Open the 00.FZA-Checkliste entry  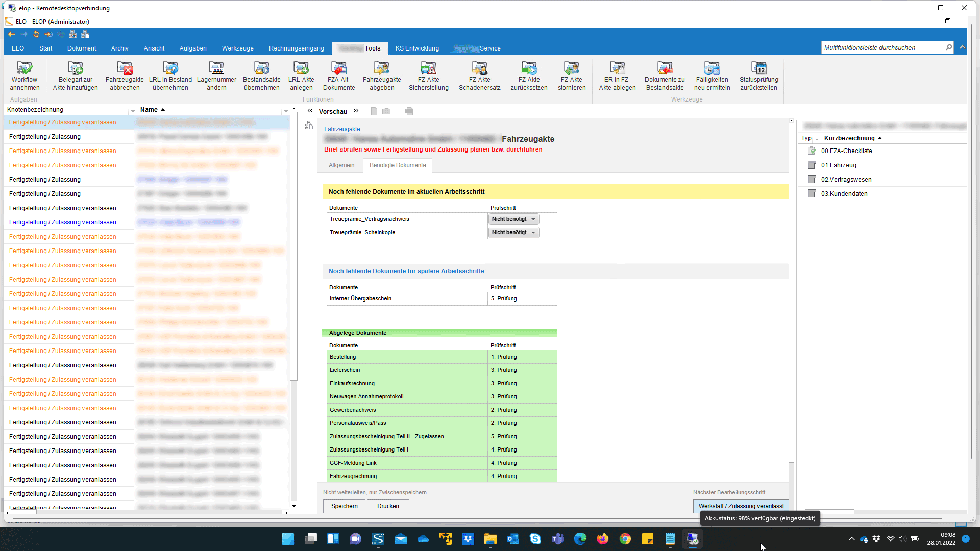pos(846,151)
